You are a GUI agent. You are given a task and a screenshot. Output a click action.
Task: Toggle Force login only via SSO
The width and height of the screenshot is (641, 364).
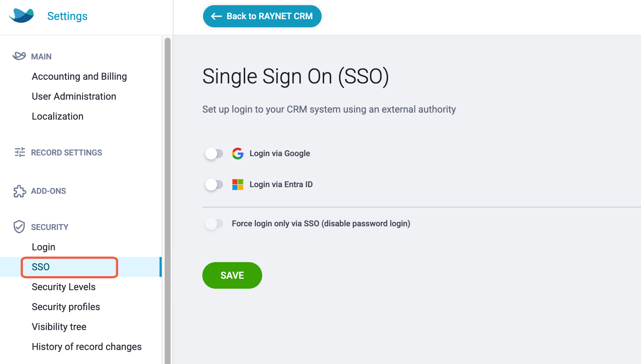coord(214,223)
